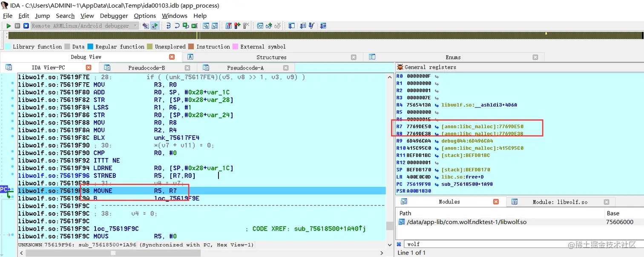Click the bug icon of General registers

click(400, 67)
